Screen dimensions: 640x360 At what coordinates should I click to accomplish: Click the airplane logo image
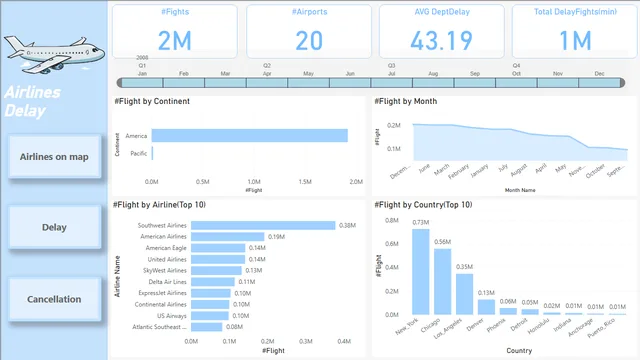pos(54,55)
